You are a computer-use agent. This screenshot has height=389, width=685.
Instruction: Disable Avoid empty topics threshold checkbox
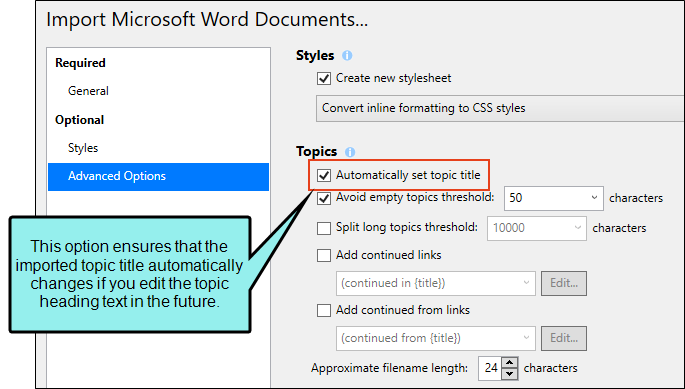click(324, 198)
